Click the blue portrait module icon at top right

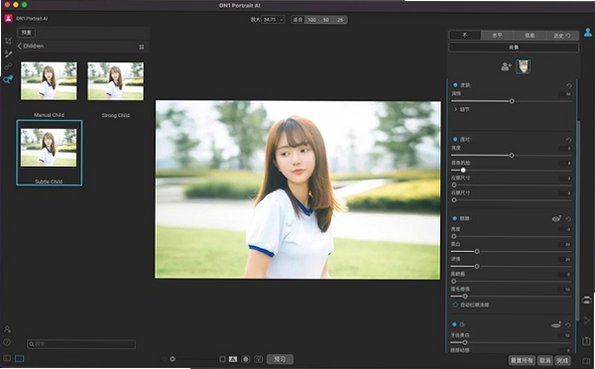tap(588, 33)
